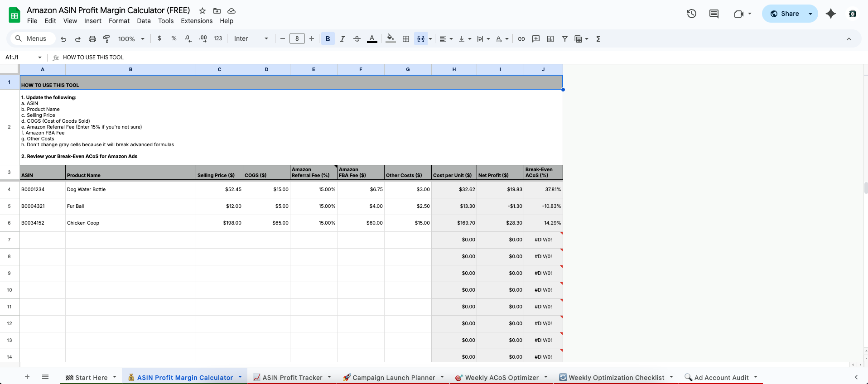Star this spreadsheet
This screenshot has width=868, height=384.
point(203,11)
